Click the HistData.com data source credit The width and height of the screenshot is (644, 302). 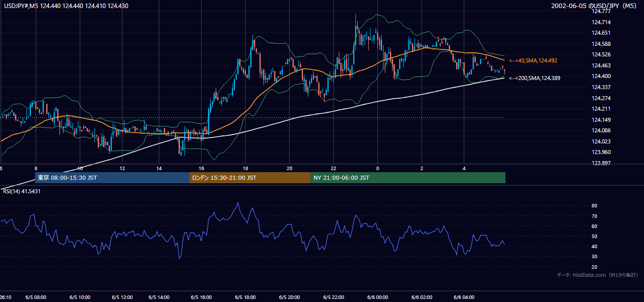pyautogui.click(x=598, y=275)
